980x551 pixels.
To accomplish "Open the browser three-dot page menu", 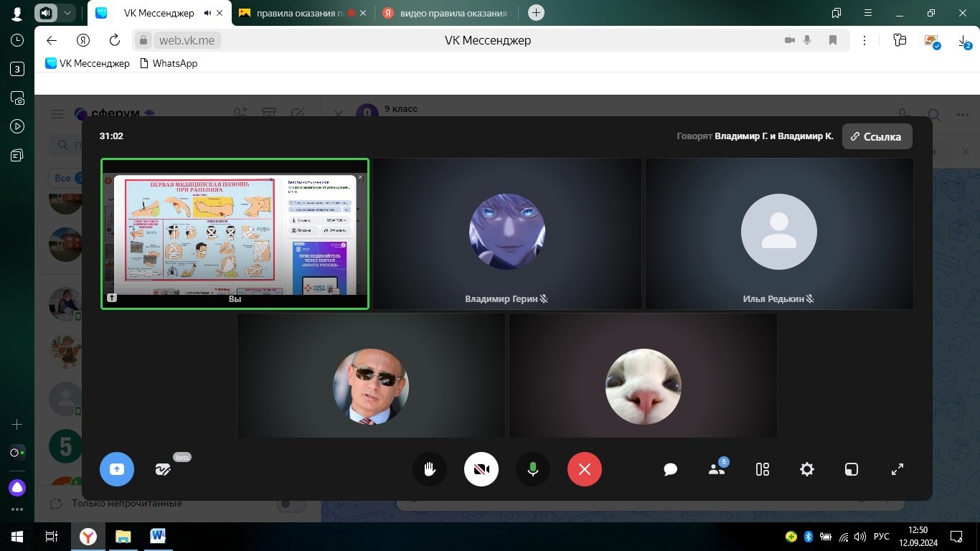I will (864, 40).
